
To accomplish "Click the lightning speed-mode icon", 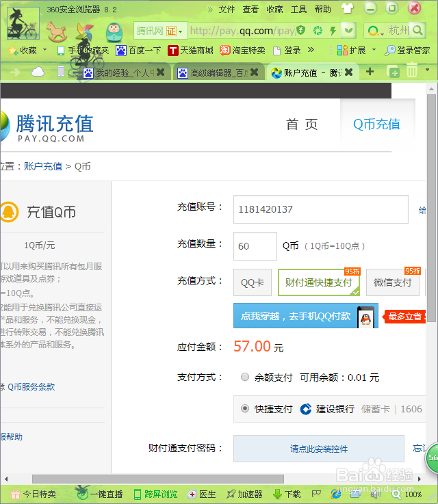I will 333,31.
